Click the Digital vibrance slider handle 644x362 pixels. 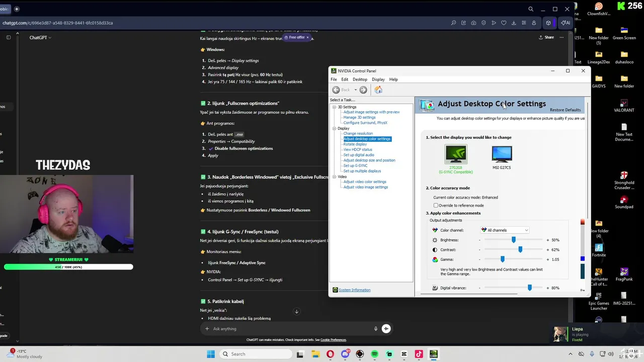[x=529, y=288]
